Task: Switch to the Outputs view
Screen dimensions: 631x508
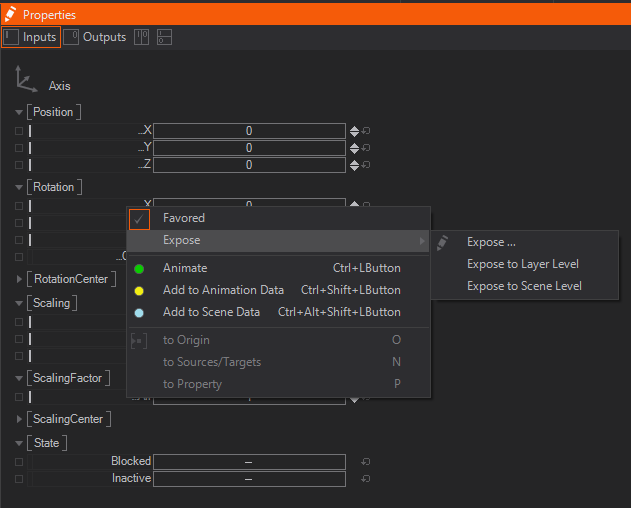Action: (x=96, y=37)
